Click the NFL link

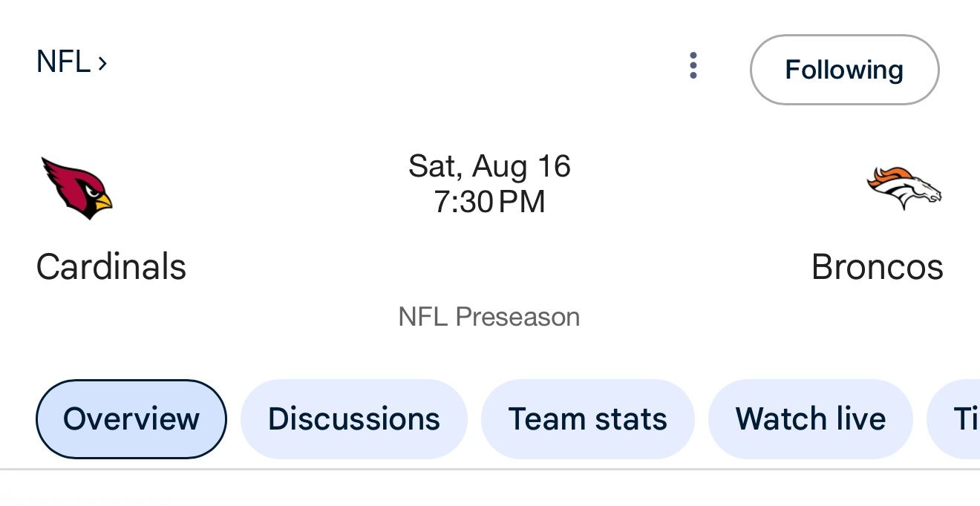point(64,62)
